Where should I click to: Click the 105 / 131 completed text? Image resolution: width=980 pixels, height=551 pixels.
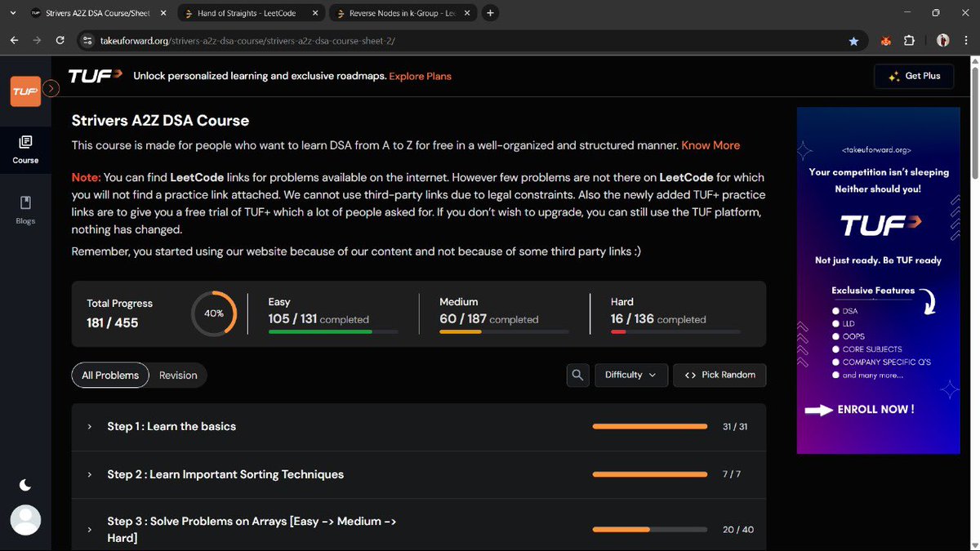pyautogui.click(x=318, y=319)
